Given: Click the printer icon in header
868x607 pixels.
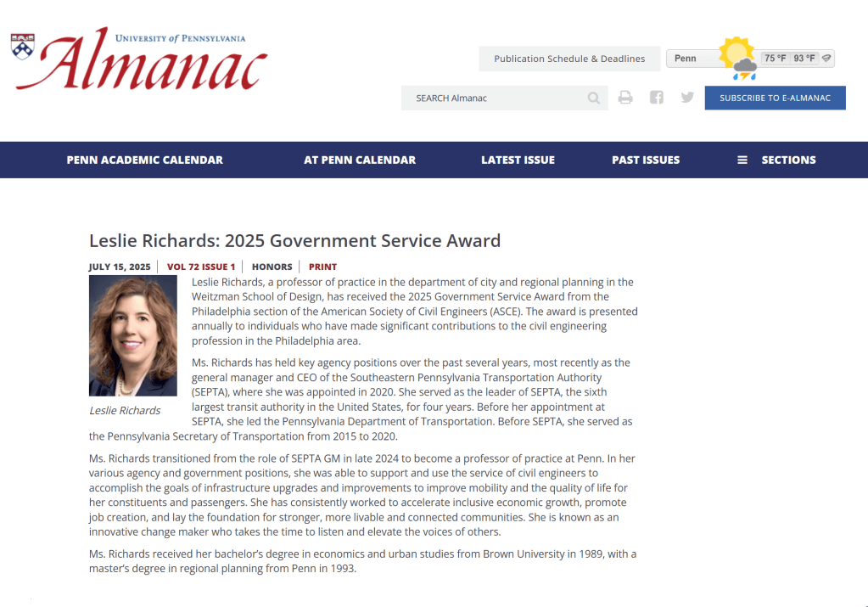Looking at the screenshot, I should pos(625,98).
